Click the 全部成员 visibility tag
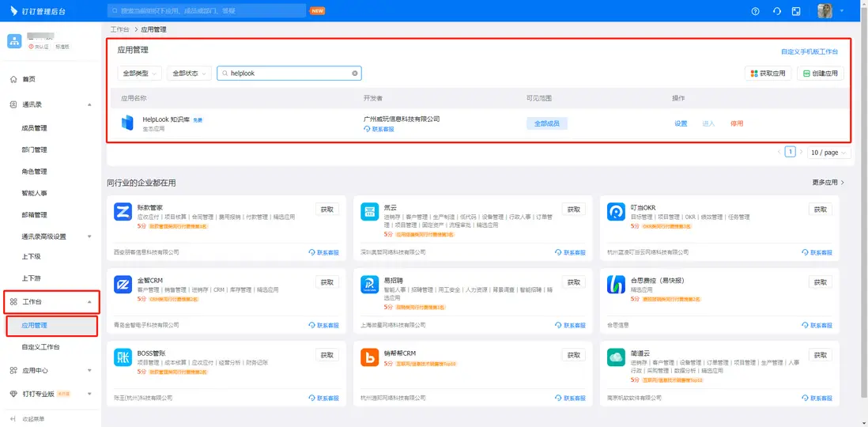 click(x=547, y=123)
